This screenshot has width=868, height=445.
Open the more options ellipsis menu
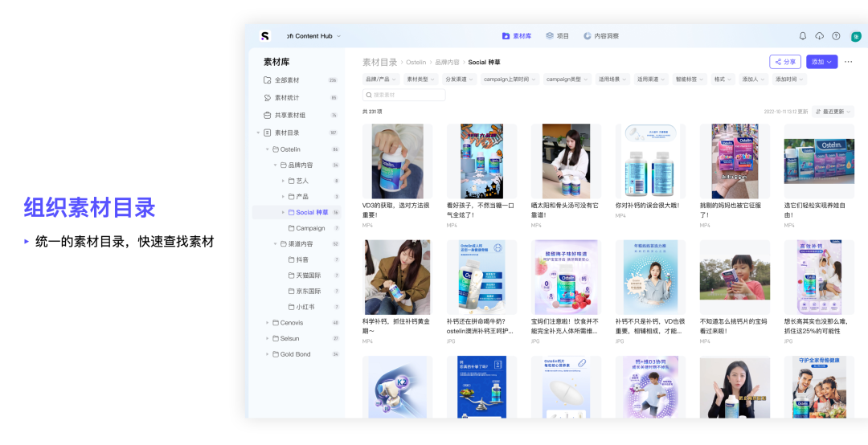(x=848, y=62)
